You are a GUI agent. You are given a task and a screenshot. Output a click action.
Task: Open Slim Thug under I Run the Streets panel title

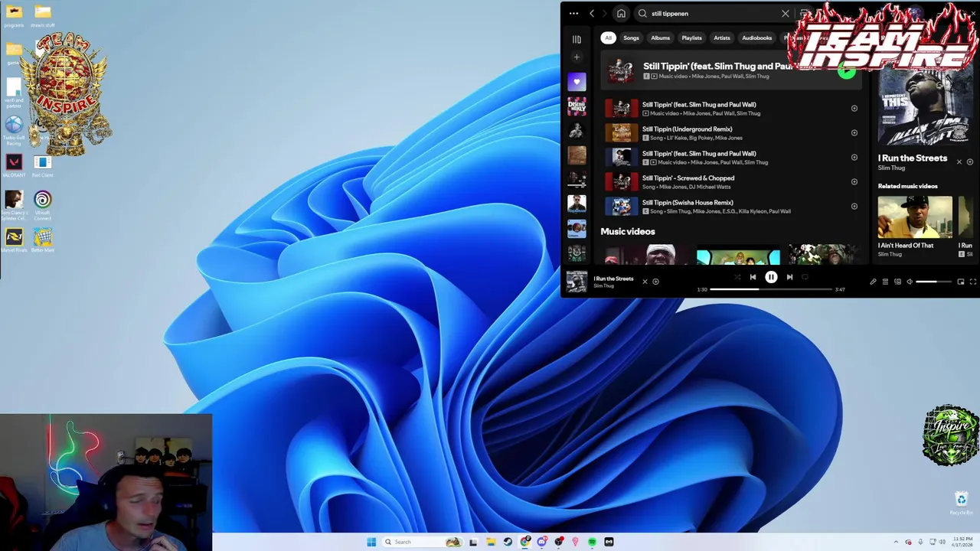(x=891, y=168)
